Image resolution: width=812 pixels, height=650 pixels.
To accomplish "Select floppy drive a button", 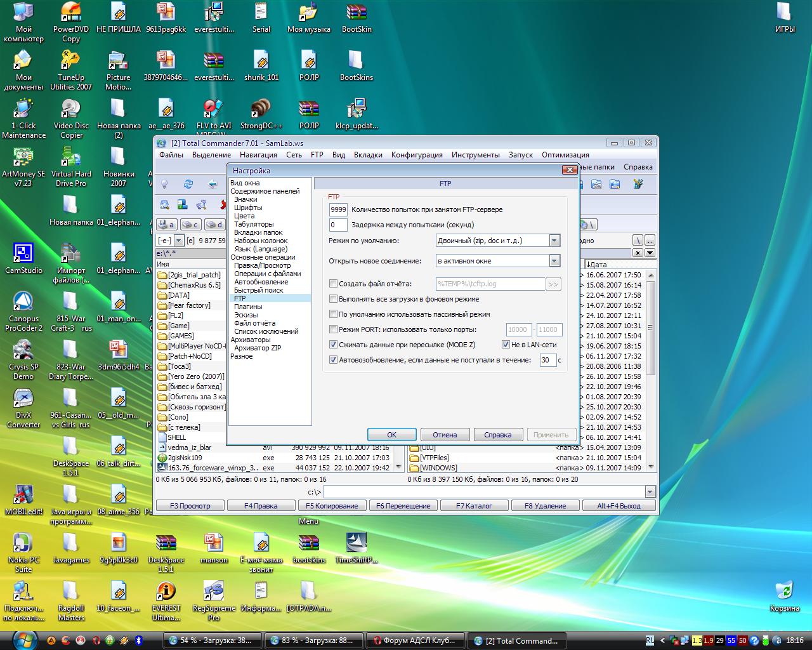I will (x=166, y=225).
